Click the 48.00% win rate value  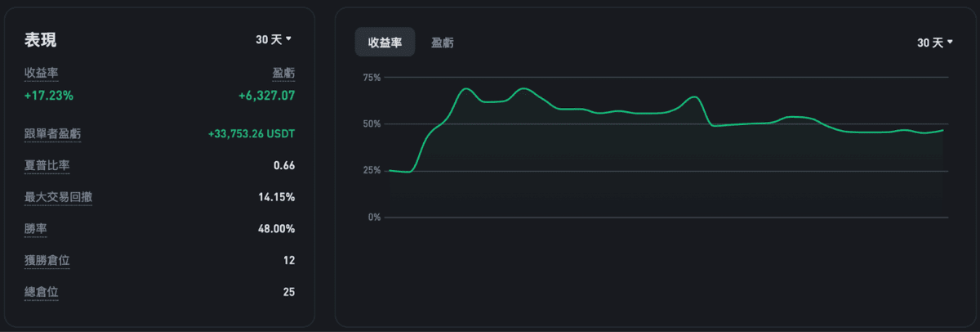point(276,229)
